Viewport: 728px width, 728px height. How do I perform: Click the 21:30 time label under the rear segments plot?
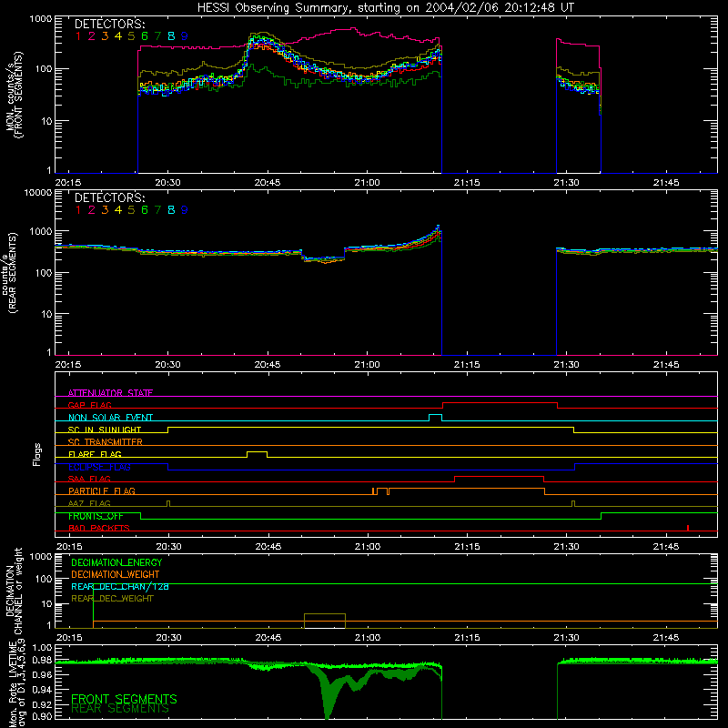click(x=566, y=365)
